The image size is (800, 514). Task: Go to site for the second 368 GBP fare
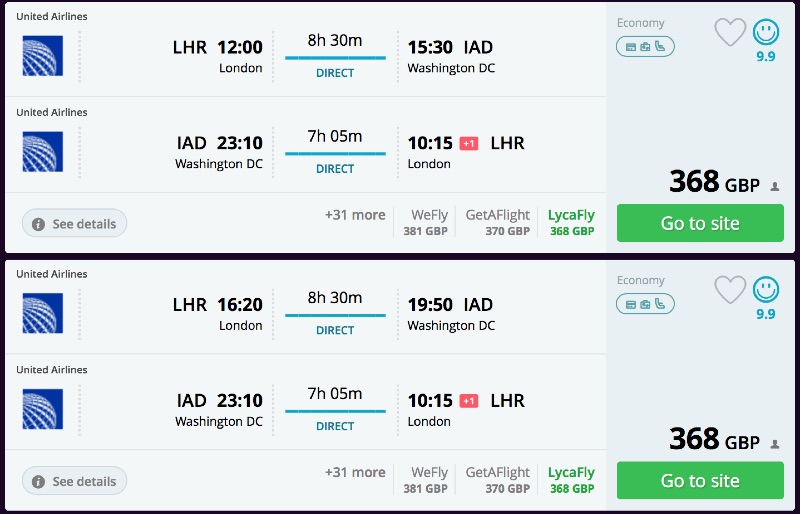700,480
